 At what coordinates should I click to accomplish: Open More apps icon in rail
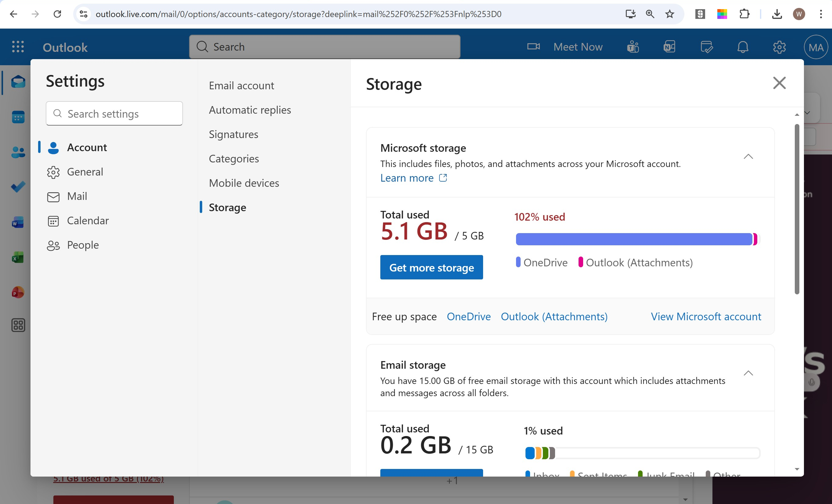18,325
